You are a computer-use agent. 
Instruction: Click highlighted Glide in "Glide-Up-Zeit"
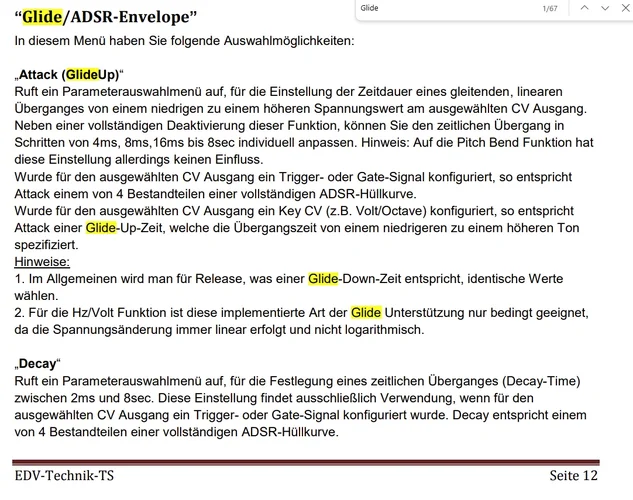[x=101, y=228]
